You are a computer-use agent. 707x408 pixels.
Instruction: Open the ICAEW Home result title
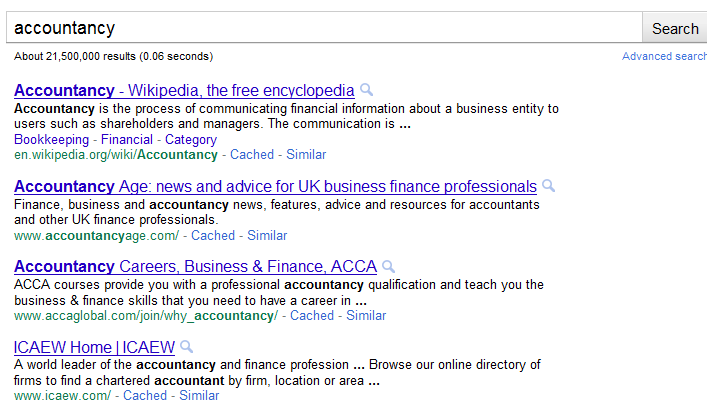point(94,347)
